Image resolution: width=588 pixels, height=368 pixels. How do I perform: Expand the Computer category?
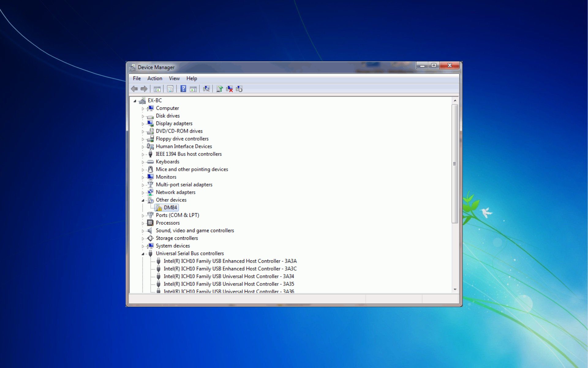coord(143,109)
